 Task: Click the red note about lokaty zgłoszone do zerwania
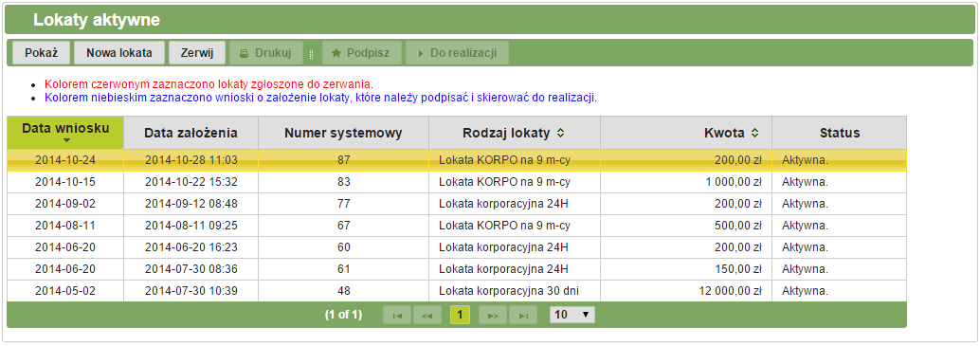(x=209, y=83)
